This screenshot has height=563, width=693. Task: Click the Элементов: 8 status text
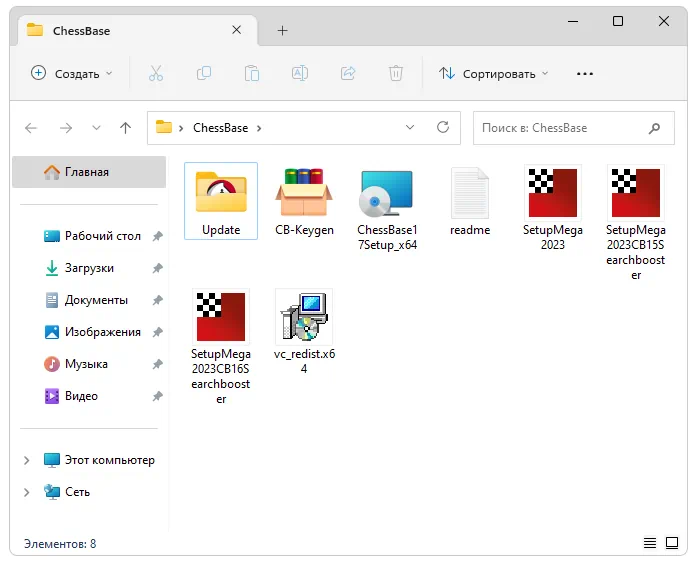tap(60, 544)
